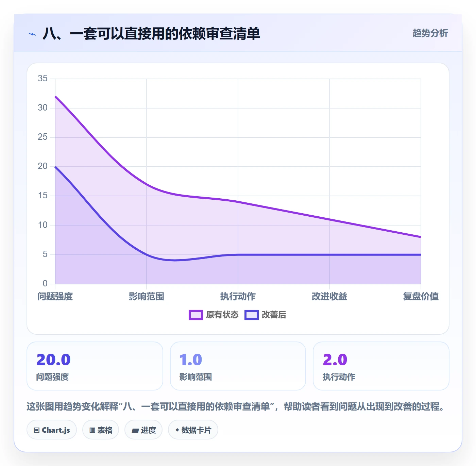This screenshot has width=476, height=466.
Task: Click the Chart.js tag icon
Action: coord(37,430)
